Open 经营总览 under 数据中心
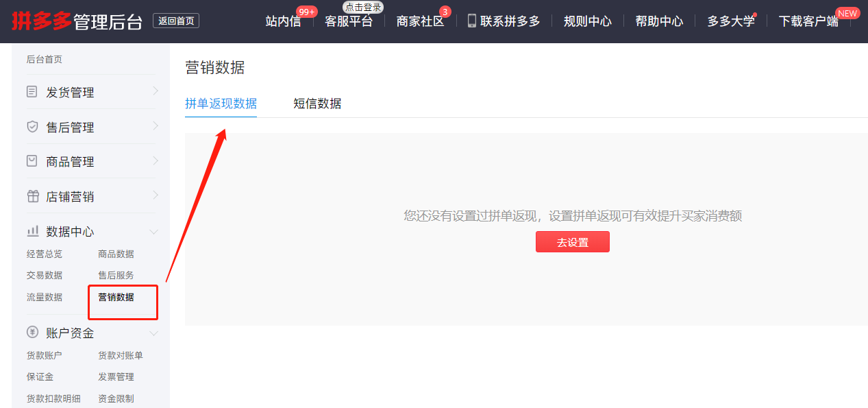 [45, 254]
